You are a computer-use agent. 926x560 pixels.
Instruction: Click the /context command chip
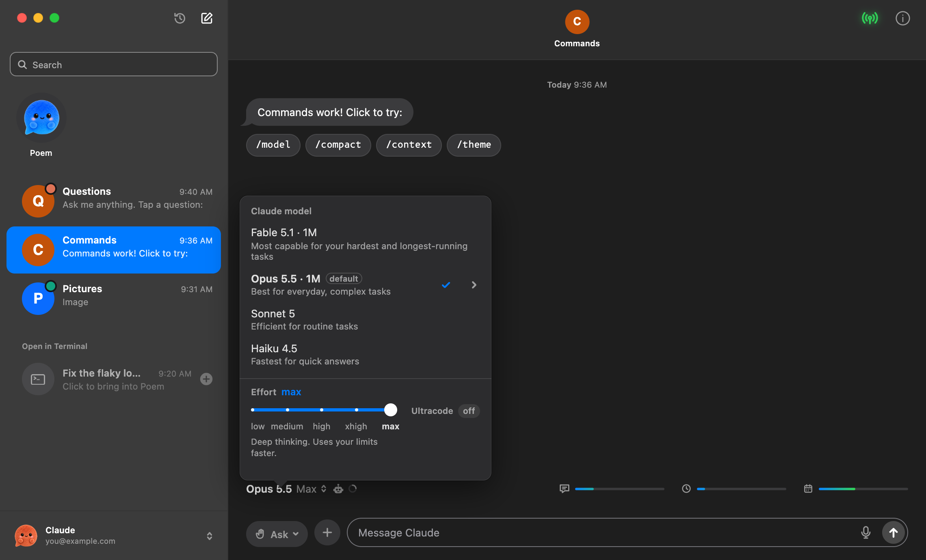(409, 145)
